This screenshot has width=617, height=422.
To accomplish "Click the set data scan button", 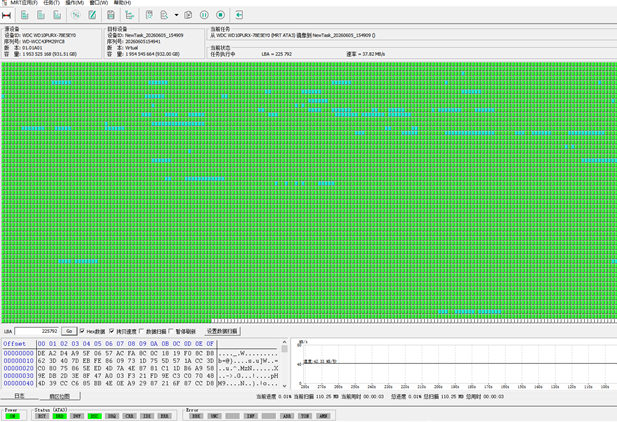I will pos(222,331).
